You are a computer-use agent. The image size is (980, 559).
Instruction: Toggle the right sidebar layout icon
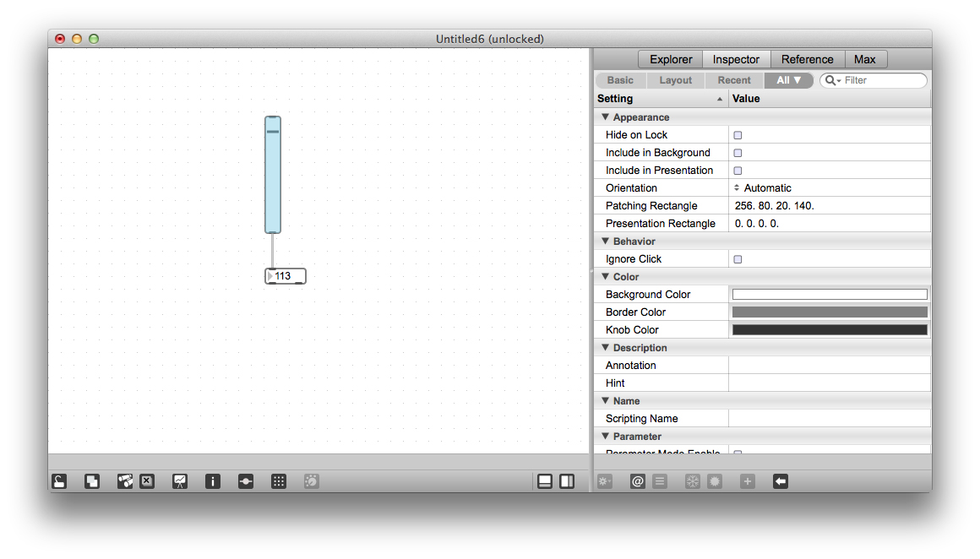point(567,481)
